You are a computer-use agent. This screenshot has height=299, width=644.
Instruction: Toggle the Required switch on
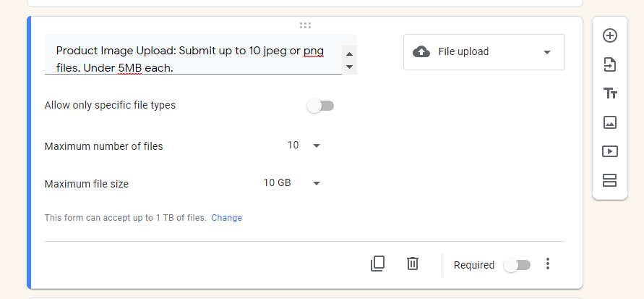[x=517, y=265]
